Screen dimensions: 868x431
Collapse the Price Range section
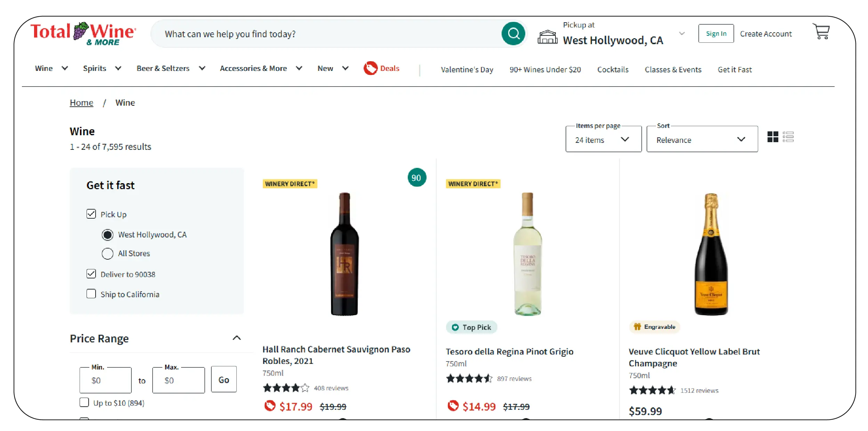[x=237, y=338]
